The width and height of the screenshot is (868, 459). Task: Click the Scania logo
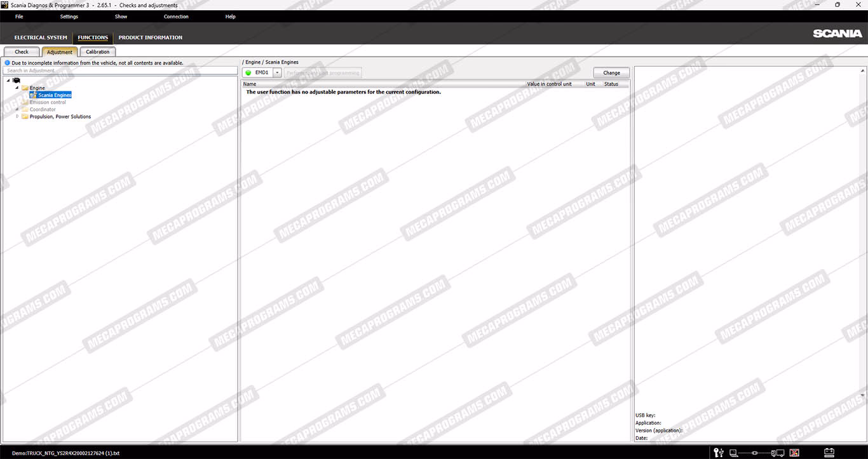837,34
